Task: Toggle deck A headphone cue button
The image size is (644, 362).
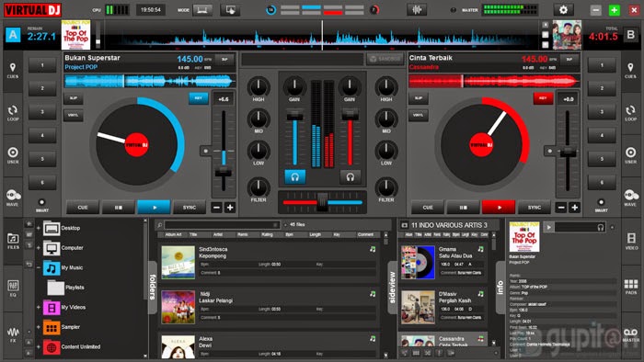Action: 295,176
